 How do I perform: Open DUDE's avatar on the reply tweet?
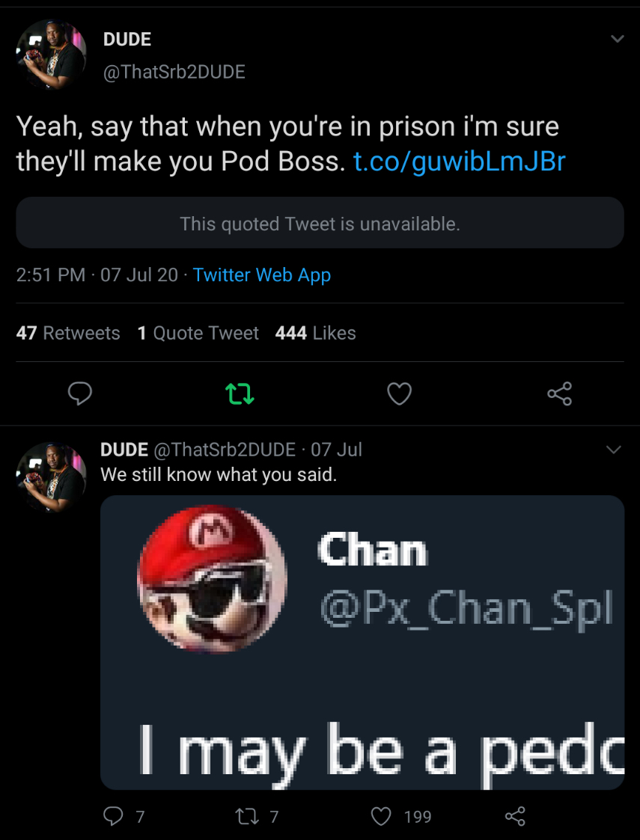click(51, 476)
